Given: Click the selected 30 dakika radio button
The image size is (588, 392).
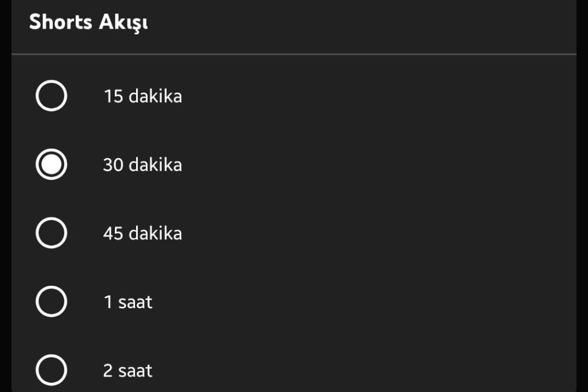Looking at the screenshot, I should point(51,165).
